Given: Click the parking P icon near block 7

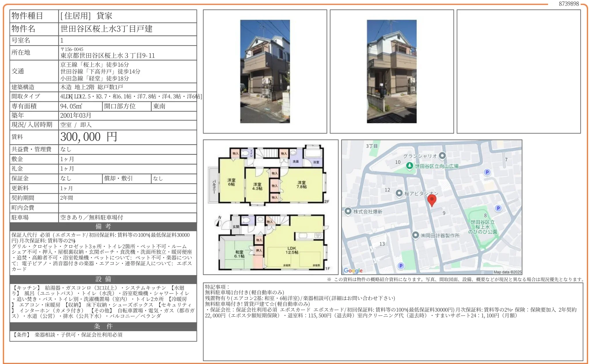Looking at the screenshot, I should click(x=487, y=172).
